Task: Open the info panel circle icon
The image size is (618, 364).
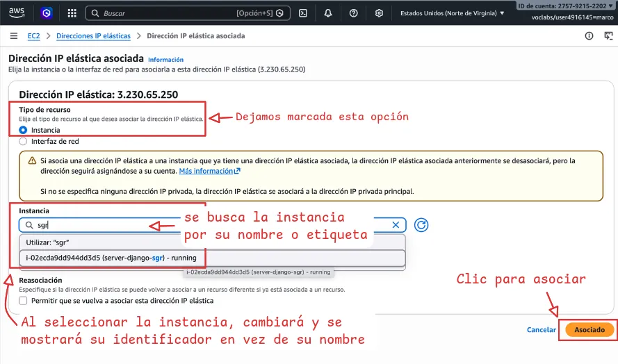Action: coord(589,36)
